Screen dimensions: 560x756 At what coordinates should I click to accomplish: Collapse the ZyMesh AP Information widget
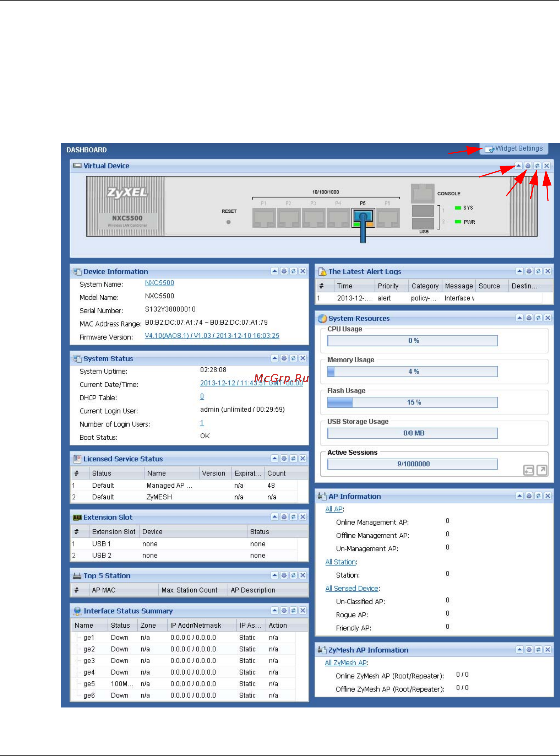coord(520,650)
